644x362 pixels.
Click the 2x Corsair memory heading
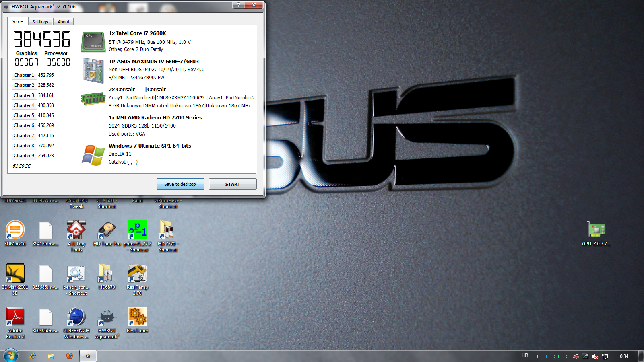click(137, 90)
